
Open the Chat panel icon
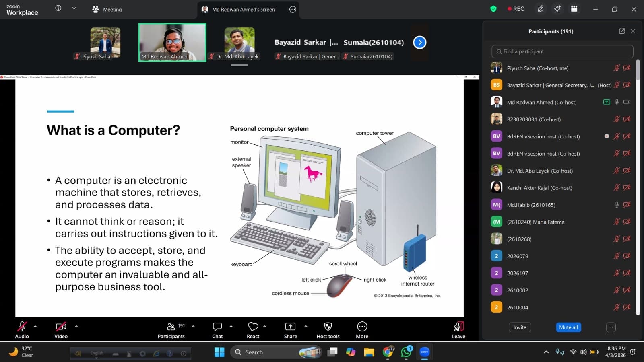[x=217, y=327]
